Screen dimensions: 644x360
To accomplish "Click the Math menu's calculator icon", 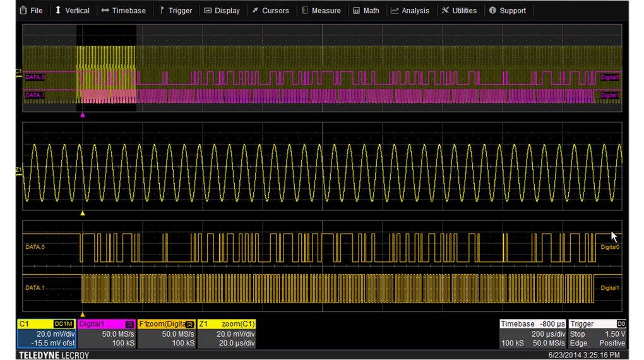I will [x=356, y=11].
